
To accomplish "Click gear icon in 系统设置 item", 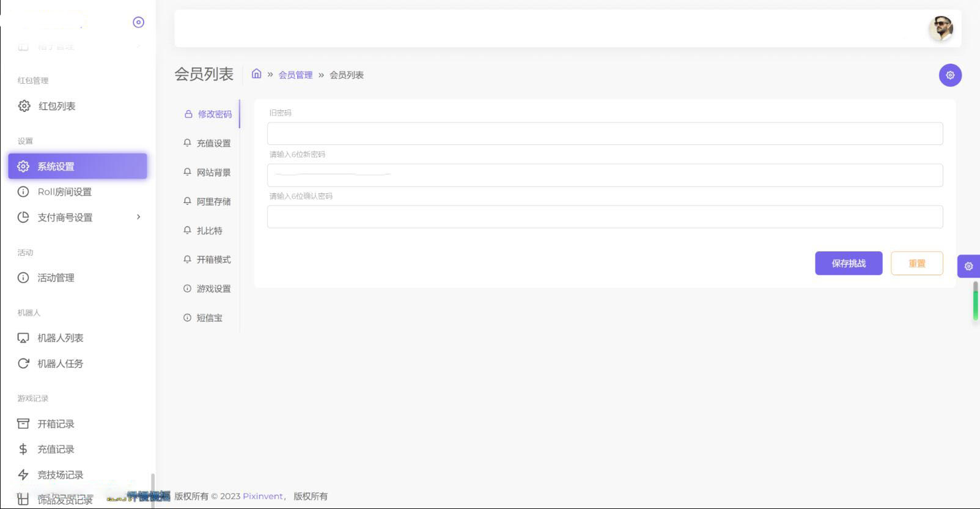I will pos(23,166).
